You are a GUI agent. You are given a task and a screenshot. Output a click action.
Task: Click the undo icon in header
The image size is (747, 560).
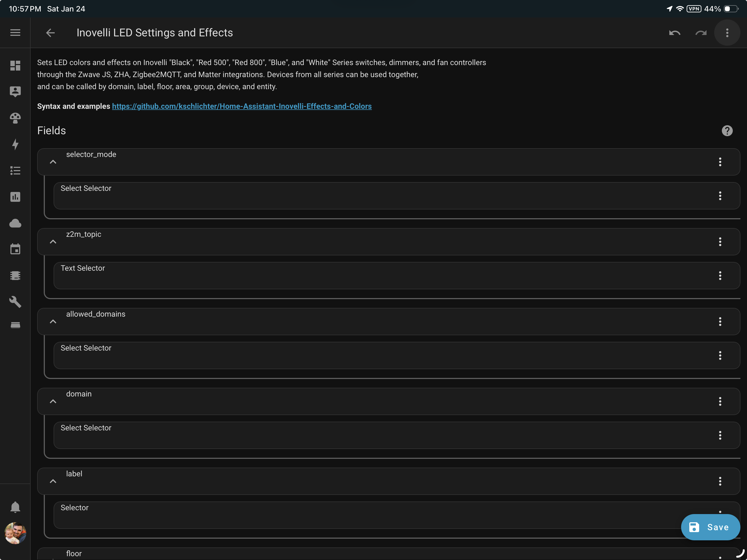674,33
